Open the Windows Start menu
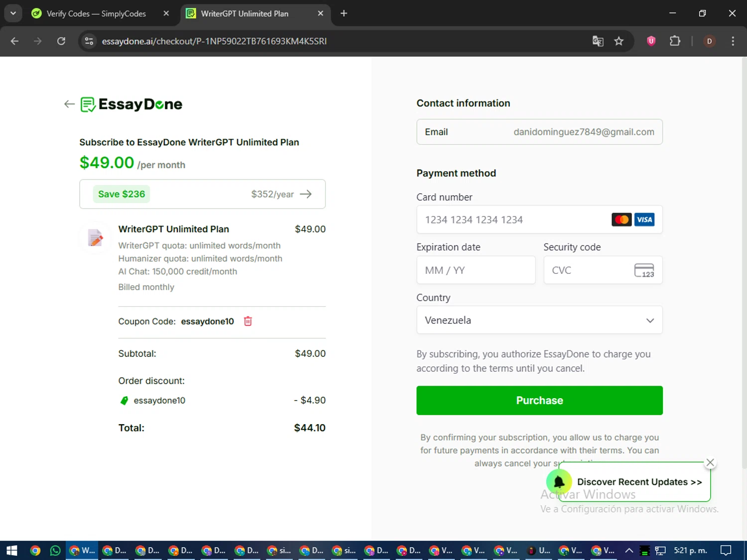This screenshot has width=747, height=560. coord(12,551)
